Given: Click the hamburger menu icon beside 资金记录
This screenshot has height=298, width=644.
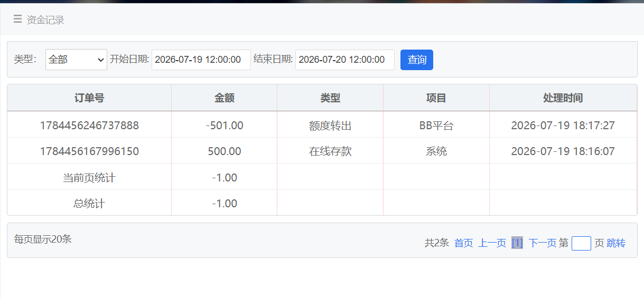Looking at the screenshot, I should tap(17, 20).
